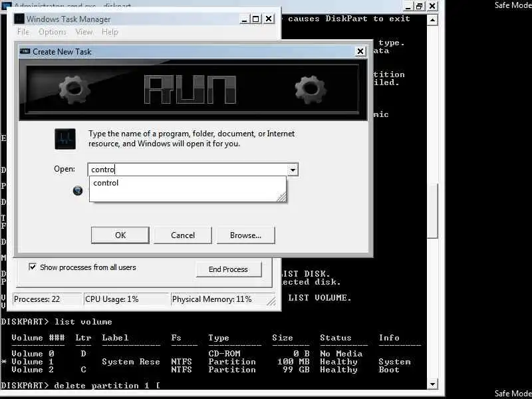Click the shield icon below Open label

[78, 191]
